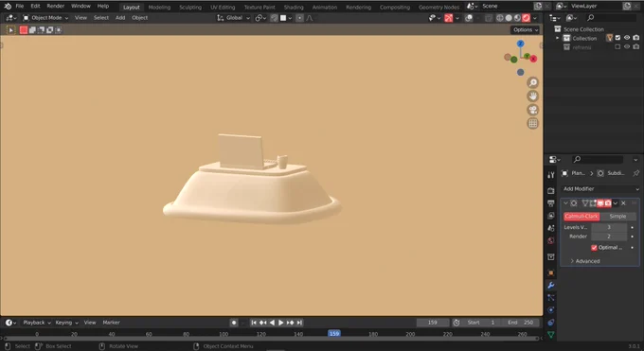The image size is (644, 351).
Task: Open the modifier extra options chevron
Action: coord(616,203)
